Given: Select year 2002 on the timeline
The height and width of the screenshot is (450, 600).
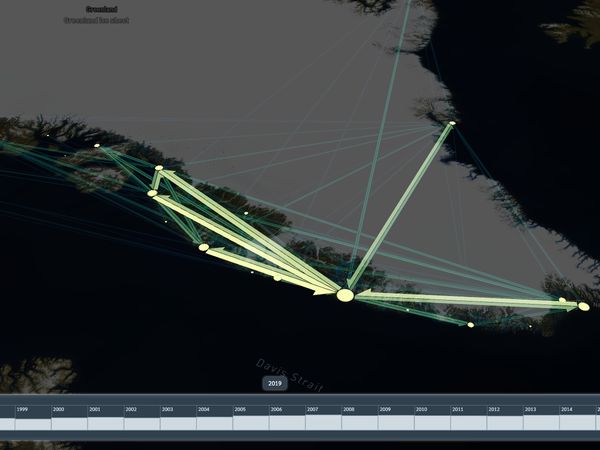Looking at the screenshot, I should tap(131, 410).
